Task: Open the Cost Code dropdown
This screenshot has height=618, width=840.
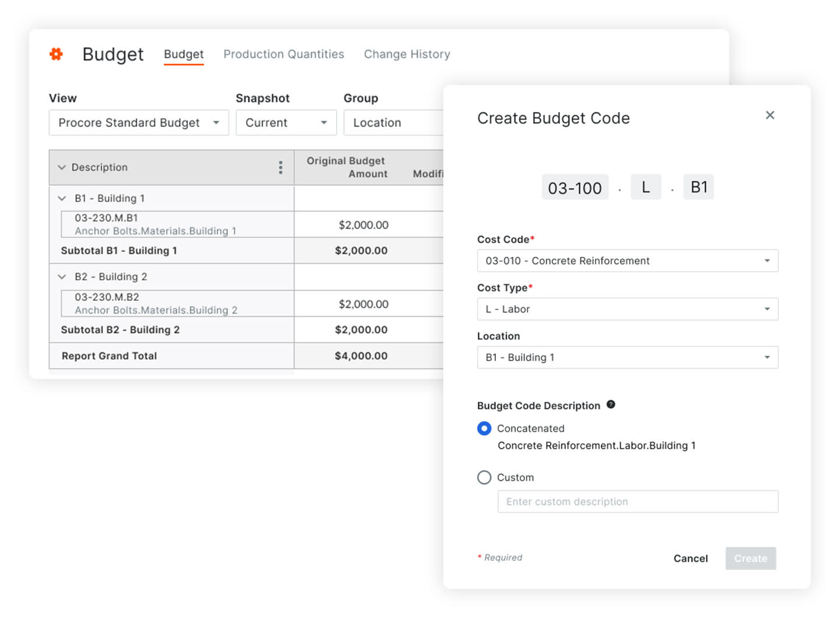Action: [628, 261]
